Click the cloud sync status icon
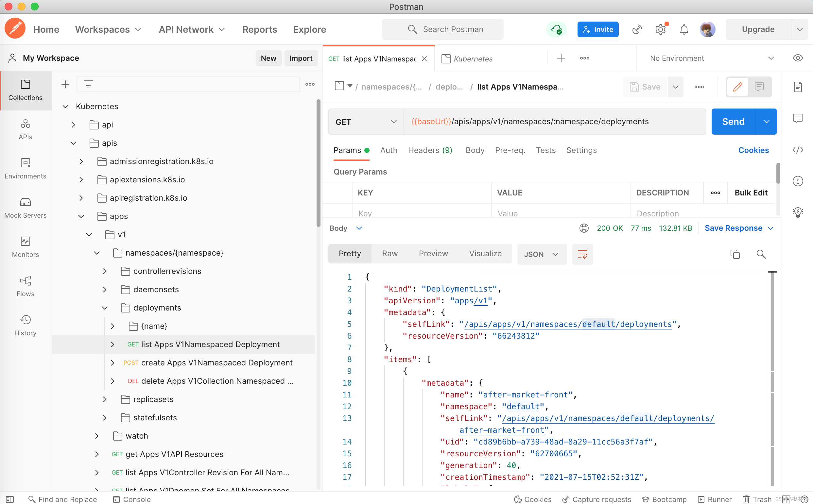Image resolution: width=813 pixels, height=504 pixels. (x=556, y=29)
